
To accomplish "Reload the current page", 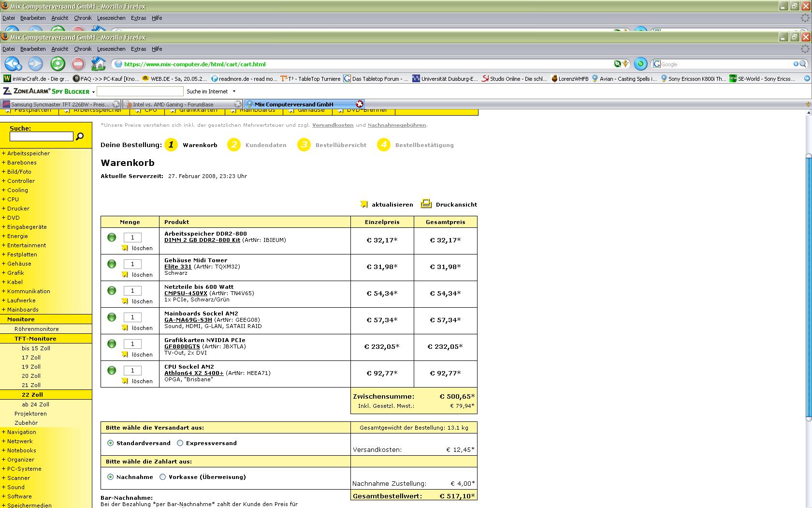I will tap(58, 64).
